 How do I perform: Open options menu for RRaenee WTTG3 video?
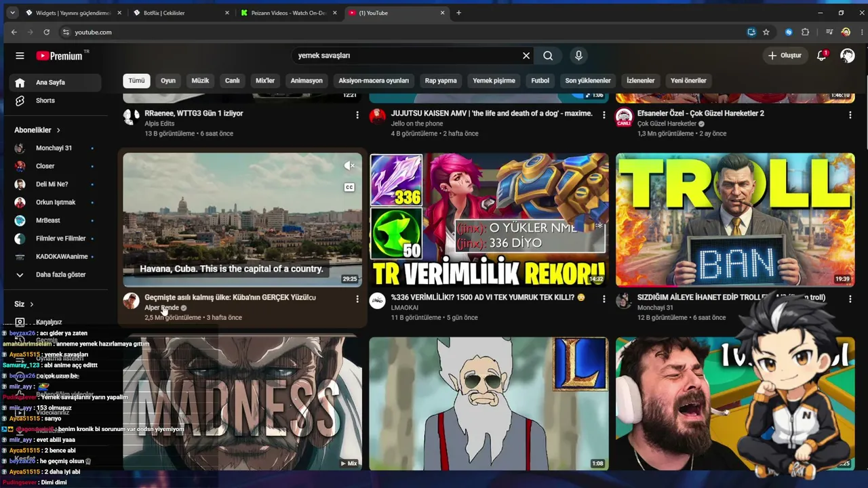click(x=357, y=115)
